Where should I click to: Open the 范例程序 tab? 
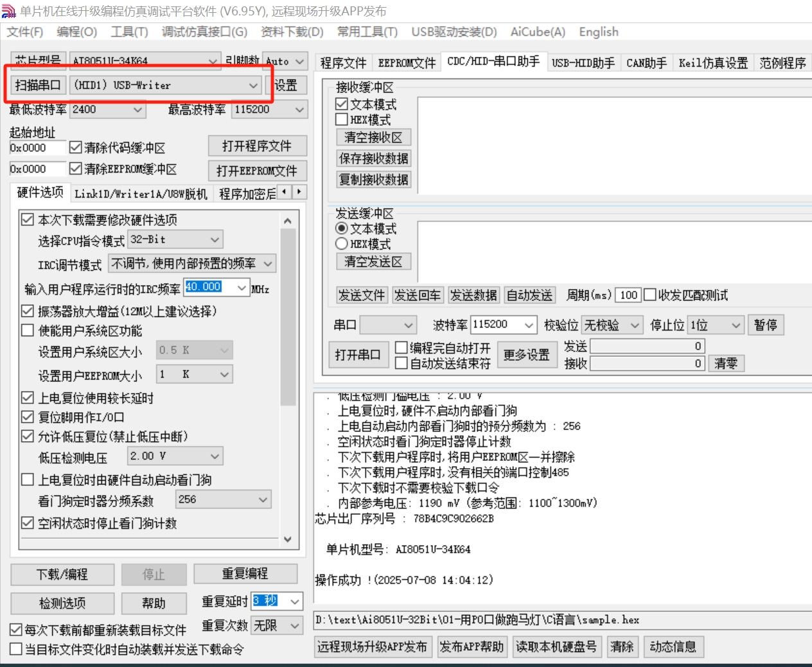782,63
